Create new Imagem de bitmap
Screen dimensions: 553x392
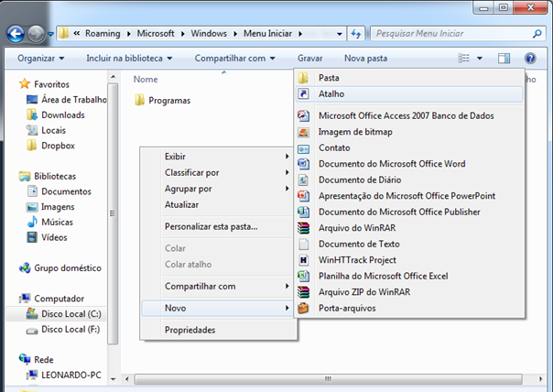(409, 132)
